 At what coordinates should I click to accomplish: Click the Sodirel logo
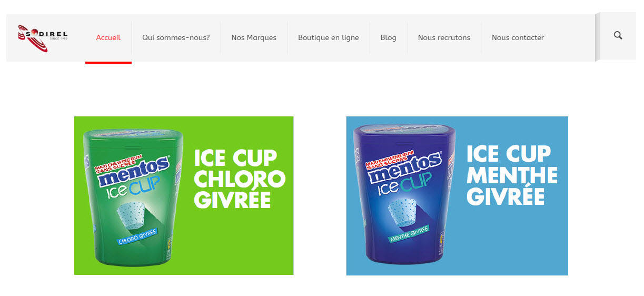coord(43,38)
